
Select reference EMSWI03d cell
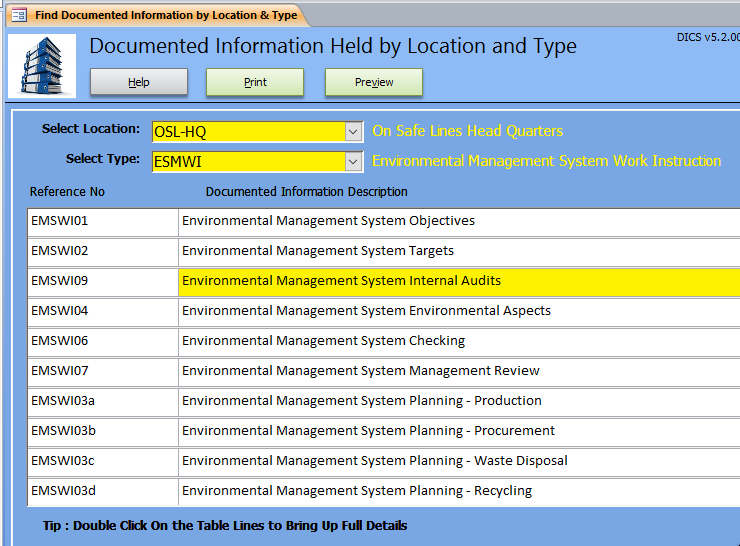(103, 492)
